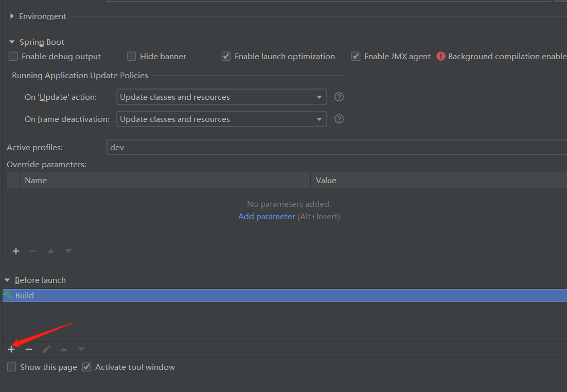Move override parameter down

point(68,251)
